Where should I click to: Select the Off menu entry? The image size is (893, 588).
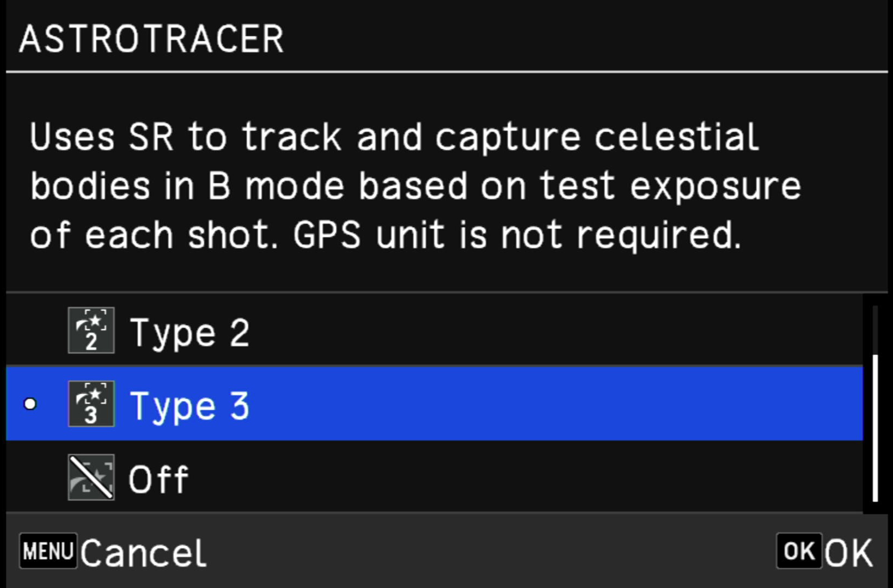point(435,477)
